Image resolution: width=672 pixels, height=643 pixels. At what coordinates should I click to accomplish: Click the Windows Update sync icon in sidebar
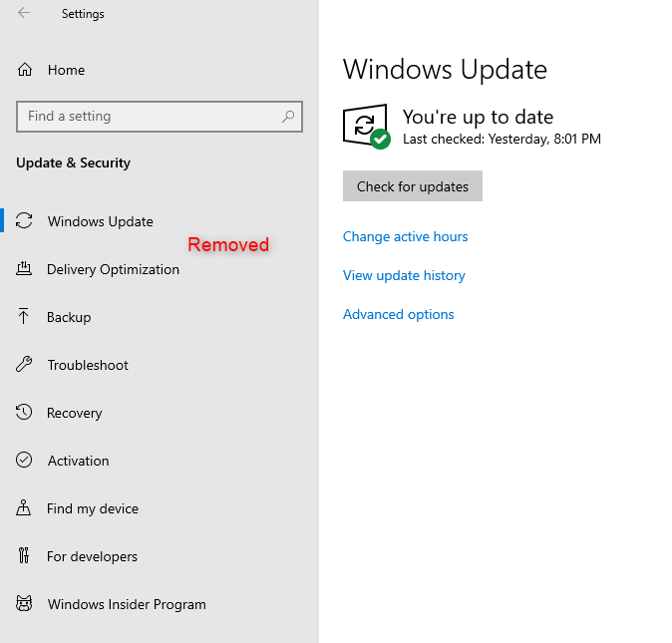coord(24,220)
